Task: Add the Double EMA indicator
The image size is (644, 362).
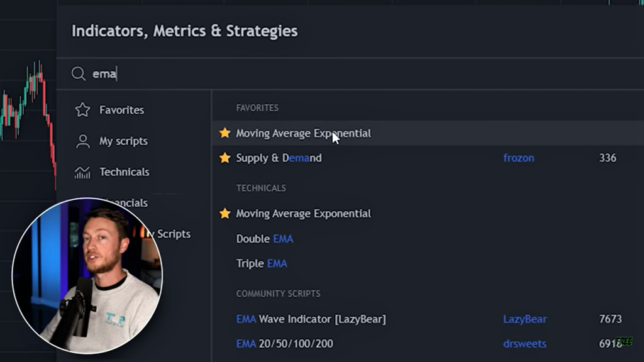Action: [264, 239]
